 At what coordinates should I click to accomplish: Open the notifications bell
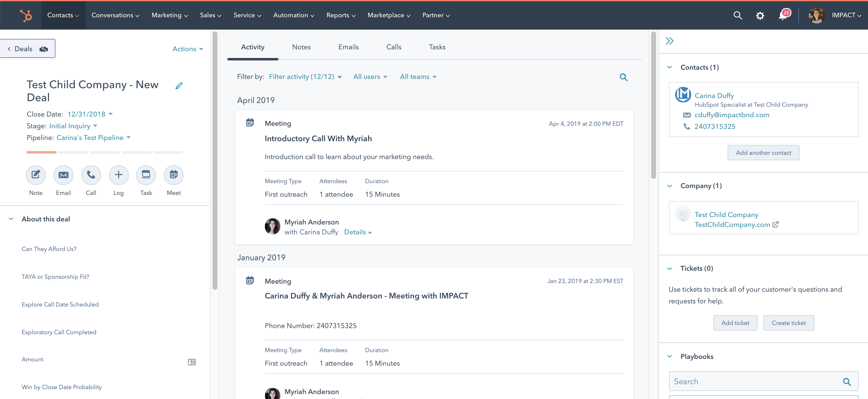(x=782, y=15)
